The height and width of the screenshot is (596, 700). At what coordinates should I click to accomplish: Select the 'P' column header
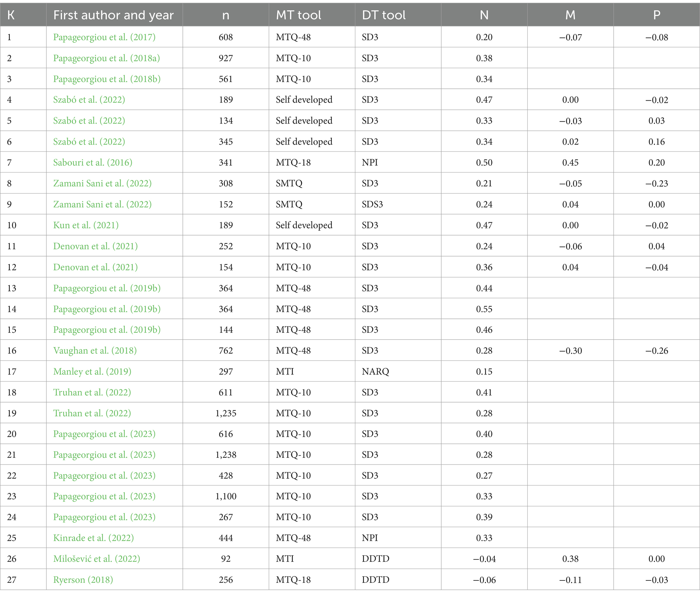(657, 15)
